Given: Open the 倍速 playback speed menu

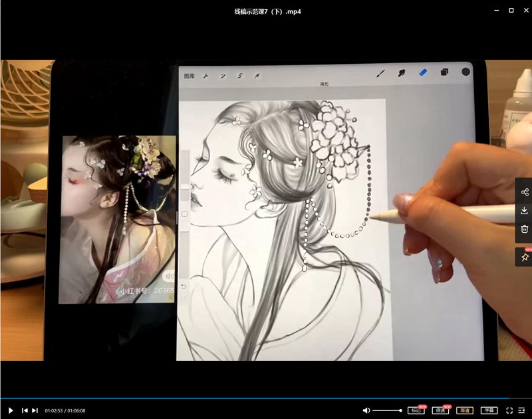Looking at the screenshot, I should (x=440, y=410).
